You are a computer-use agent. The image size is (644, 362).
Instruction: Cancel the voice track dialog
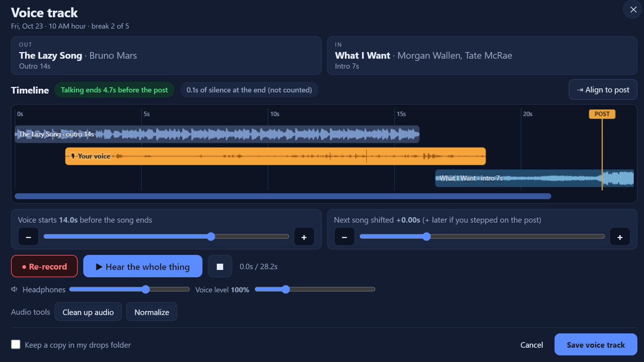point(531,345)
